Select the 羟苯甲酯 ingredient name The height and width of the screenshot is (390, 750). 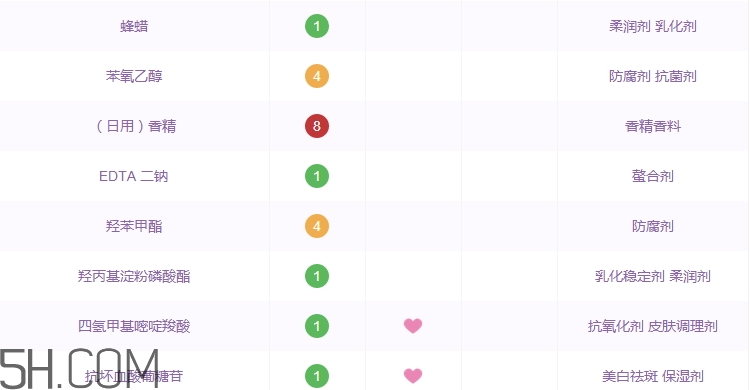click(134, 226)
